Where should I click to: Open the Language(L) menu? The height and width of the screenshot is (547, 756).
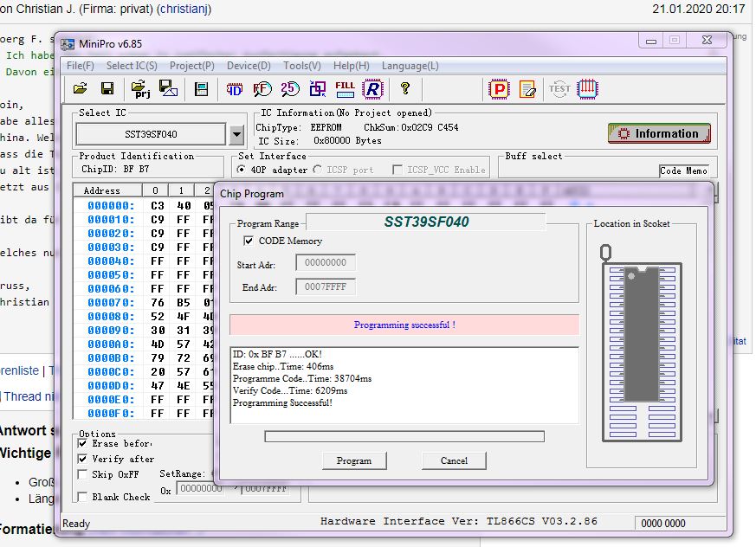(x=410, y=66)
